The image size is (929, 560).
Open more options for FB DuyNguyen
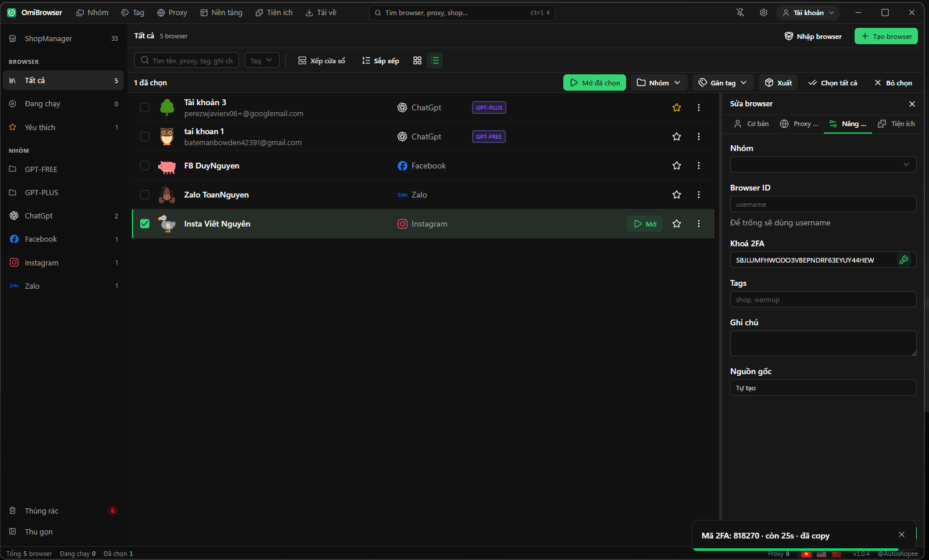tap(699, 166)
